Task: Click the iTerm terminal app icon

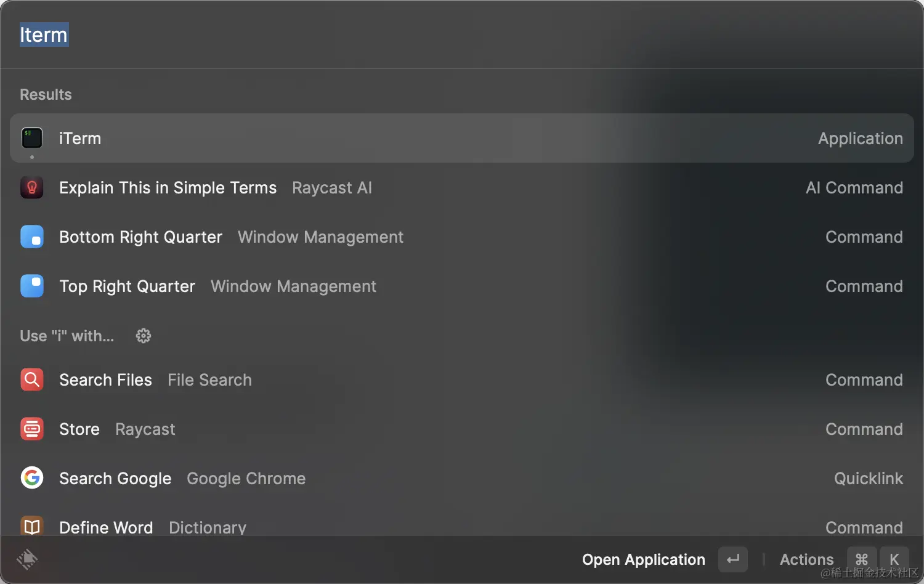Action: pos(32,138)
